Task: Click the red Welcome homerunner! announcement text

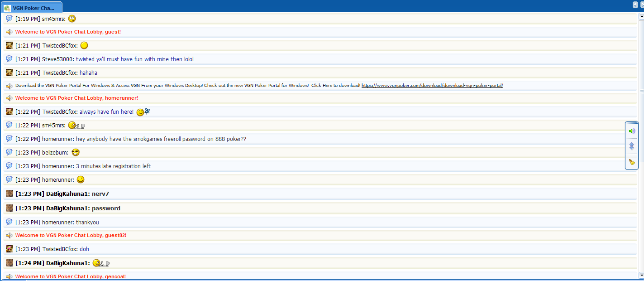Action: point(76,98)
